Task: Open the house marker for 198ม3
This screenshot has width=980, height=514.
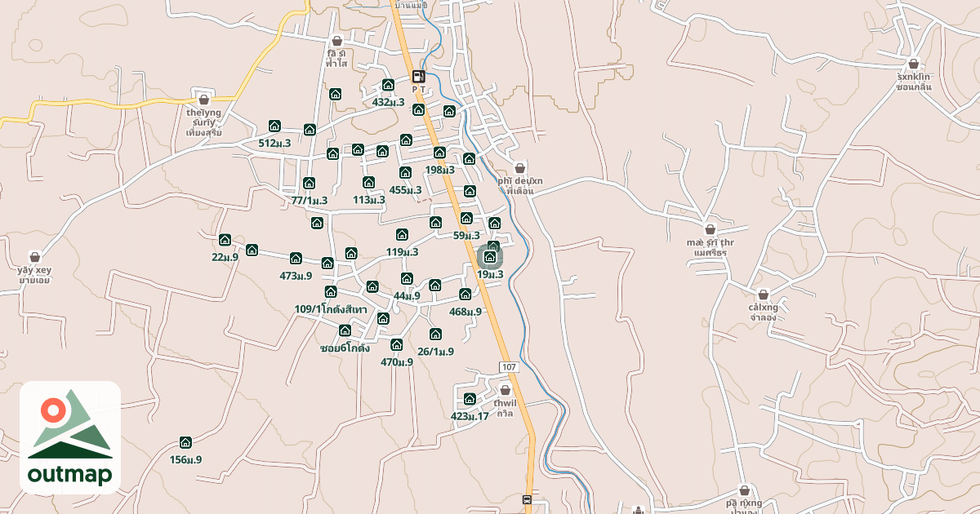Action: click(439, 153)
